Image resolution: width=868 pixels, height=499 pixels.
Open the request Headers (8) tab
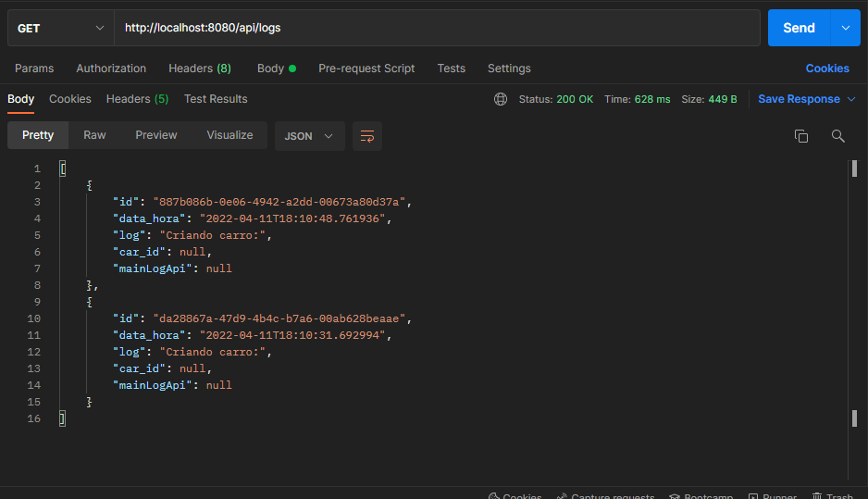[200, 69]
